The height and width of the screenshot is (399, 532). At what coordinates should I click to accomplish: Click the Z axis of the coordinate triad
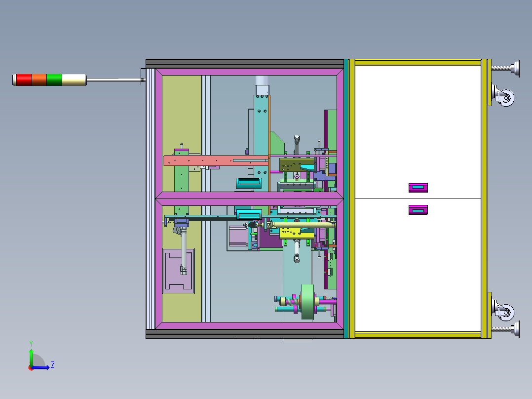click(41, 367)
